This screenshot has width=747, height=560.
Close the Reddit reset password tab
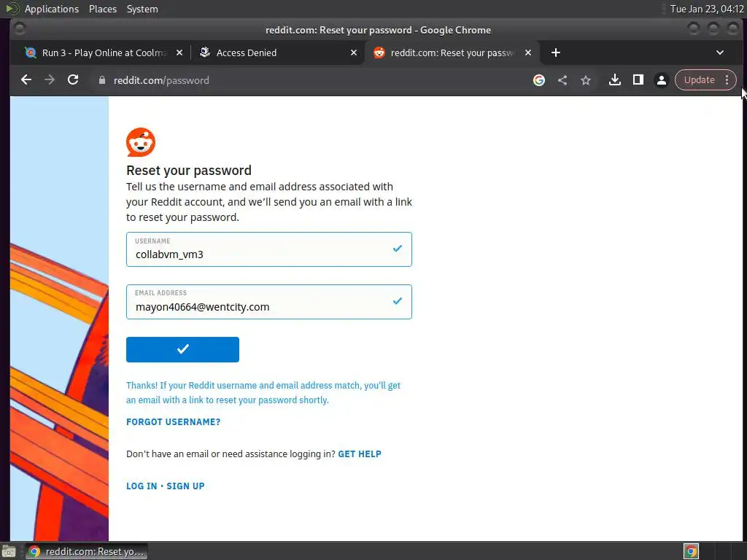coord(528,52)
